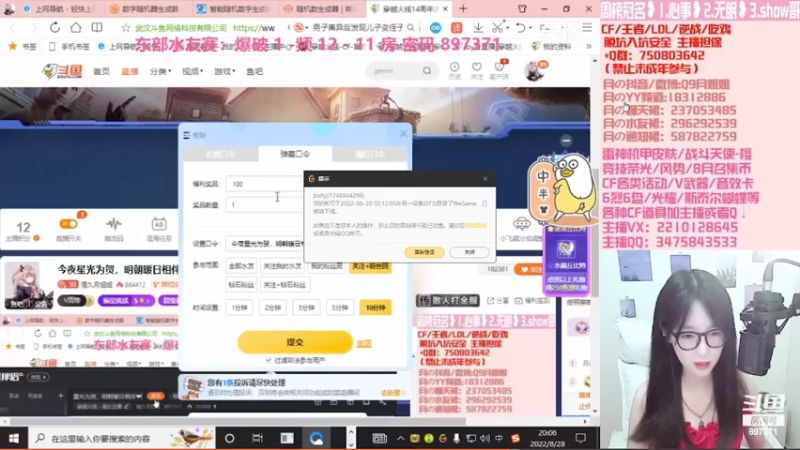Open 首页 in the Douyu navigation

click(101, 71)
